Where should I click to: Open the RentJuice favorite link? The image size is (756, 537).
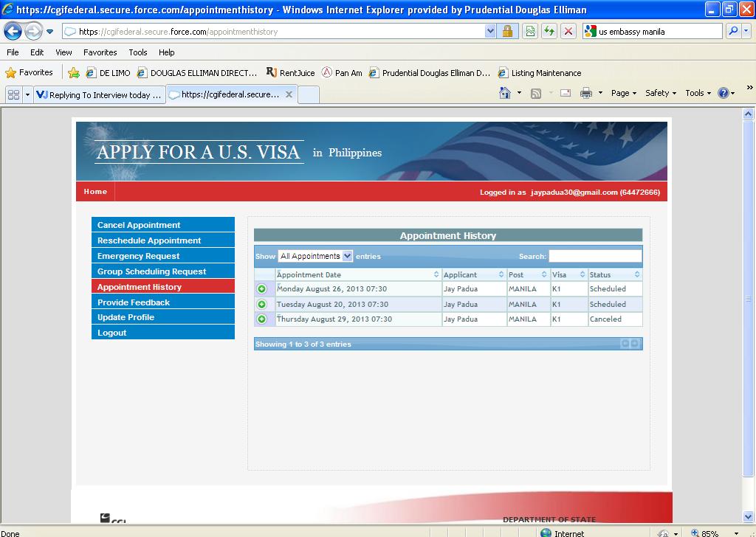(290, 73)
